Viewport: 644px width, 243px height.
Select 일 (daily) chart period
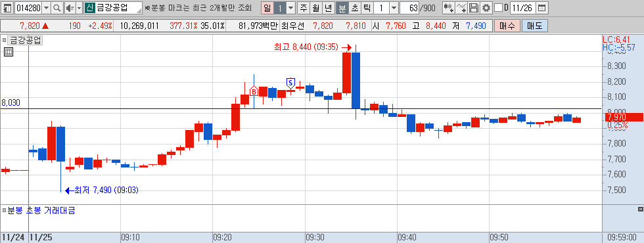tap(267, 7)
